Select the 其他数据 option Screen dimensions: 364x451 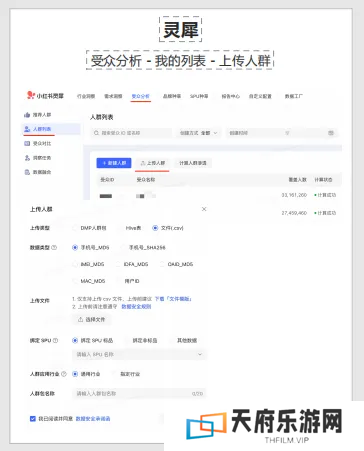pyautogui.click(x=171, y=340)
